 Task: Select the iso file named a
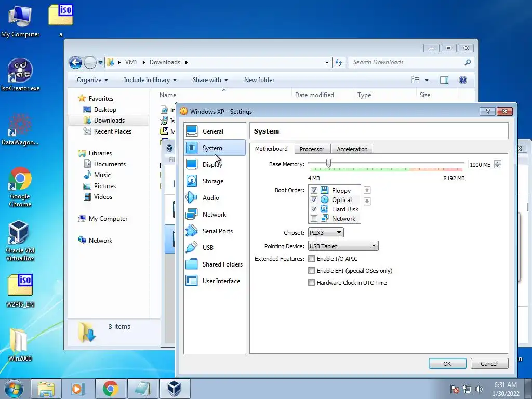tap(61, 21)
